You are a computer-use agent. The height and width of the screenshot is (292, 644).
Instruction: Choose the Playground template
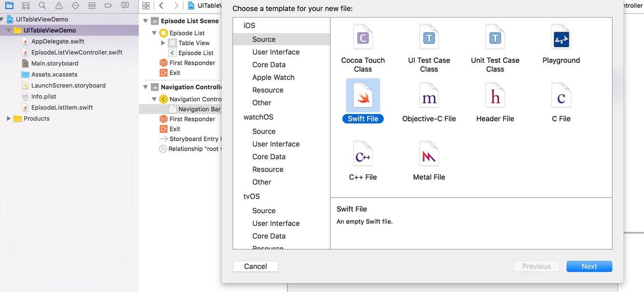pos(561,45)
